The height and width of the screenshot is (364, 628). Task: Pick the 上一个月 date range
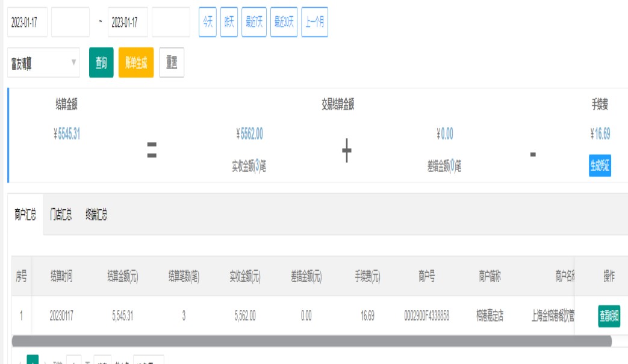(x=315, y=22)
